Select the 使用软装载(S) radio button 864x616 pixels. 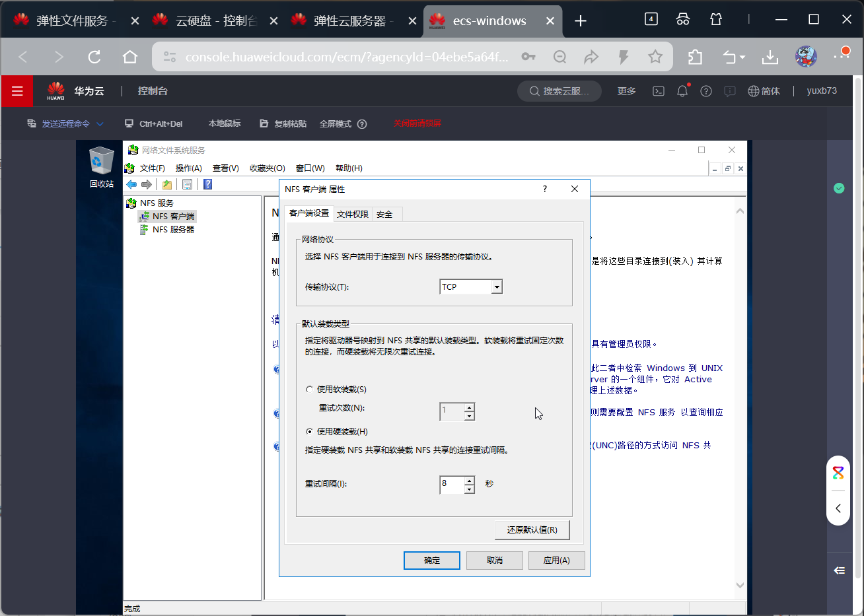pyautogui.click(x=309, y=390)
